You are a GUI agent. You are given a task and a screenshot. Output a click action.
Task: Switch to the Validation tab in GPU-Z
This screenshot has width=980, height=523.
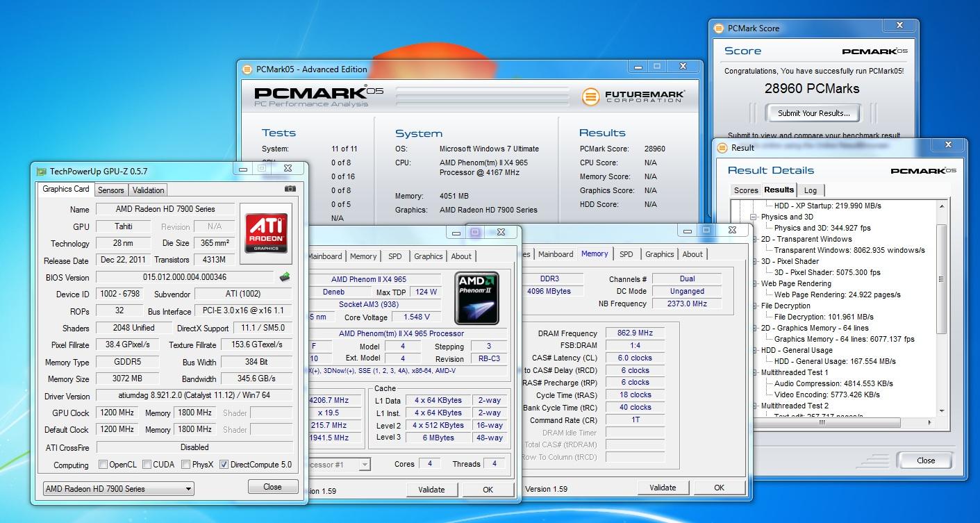148,190
